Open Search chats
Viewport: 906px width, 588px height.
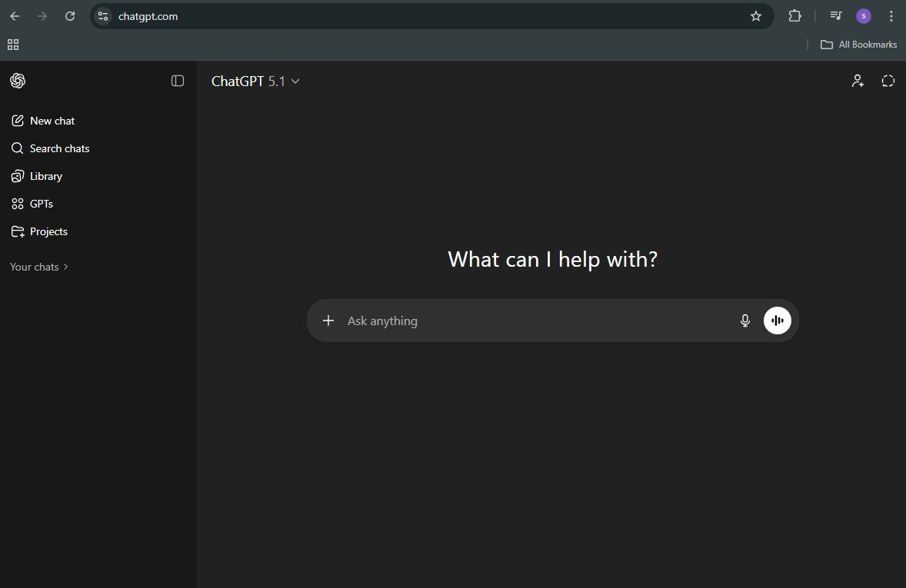[51, 148]
